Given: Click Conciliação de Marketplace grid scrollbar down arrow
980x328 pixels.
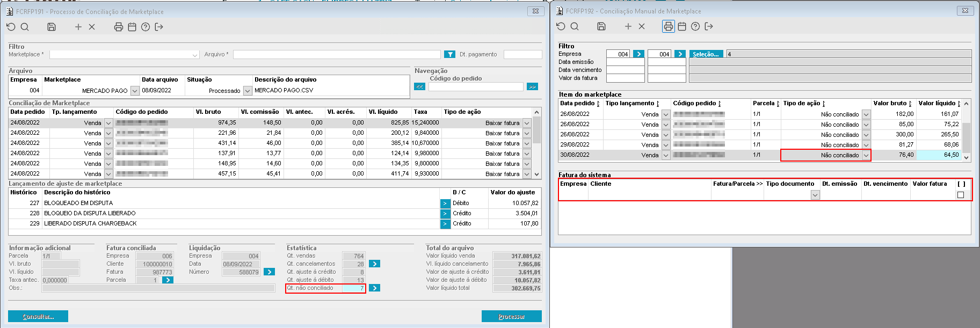Looking at the screenshot, I should click(536, 174).
